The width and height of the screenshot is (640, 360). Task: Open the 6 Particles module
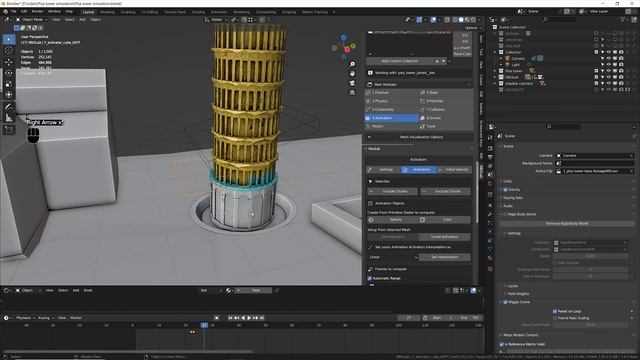[x=446, y=101]
